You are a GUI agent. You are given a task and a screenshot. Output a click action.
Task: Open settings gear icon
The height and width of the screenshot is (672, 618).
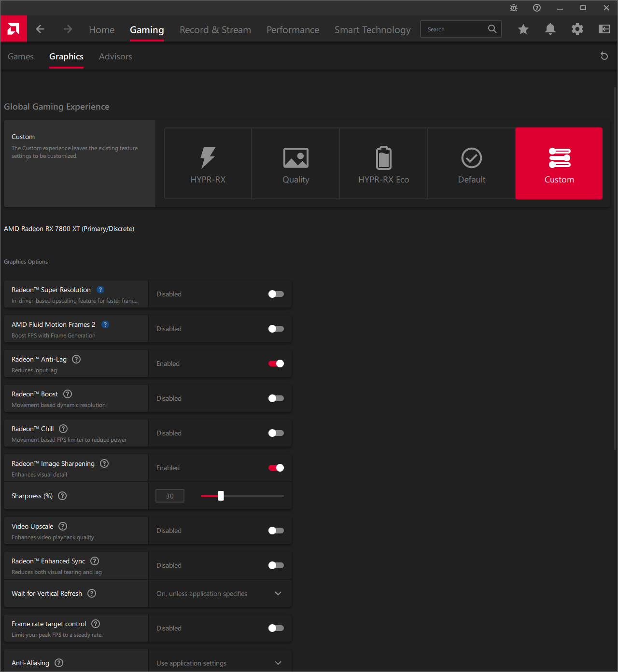click(x=577, y=29)
